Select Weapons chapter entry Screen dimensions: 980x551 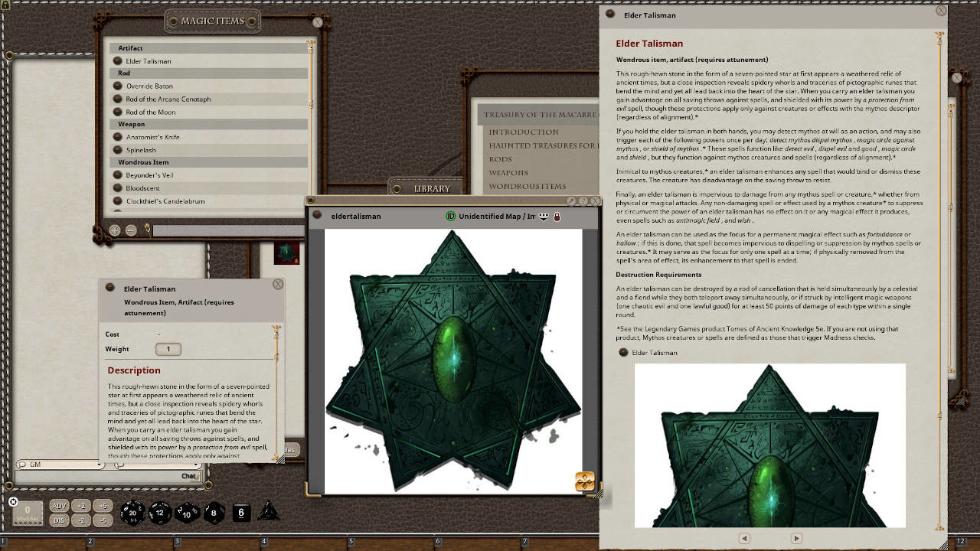pyautogui.click(x=508, y=173)
